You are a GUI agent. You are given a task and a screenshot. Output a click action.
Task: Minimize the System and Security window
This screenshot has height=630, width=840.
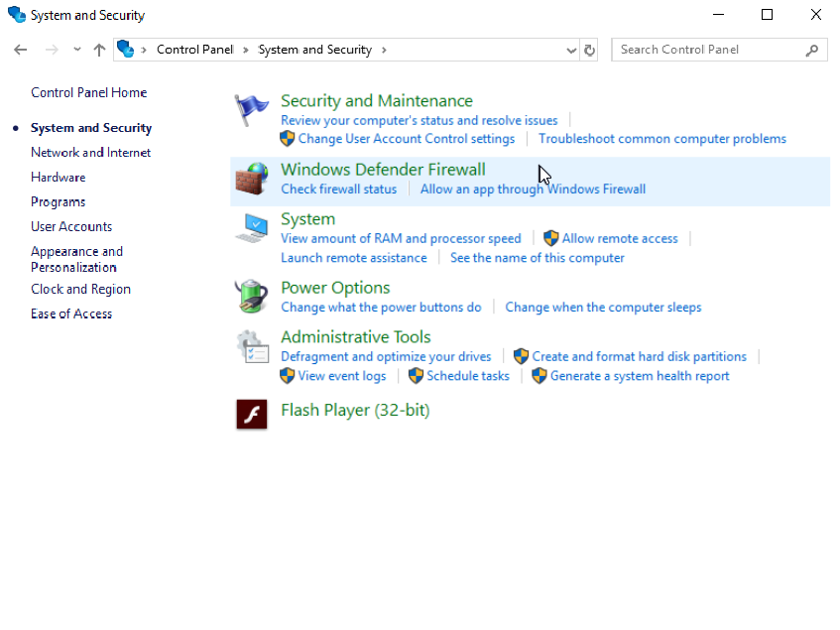pyautogui.click(x=718, y=15)
